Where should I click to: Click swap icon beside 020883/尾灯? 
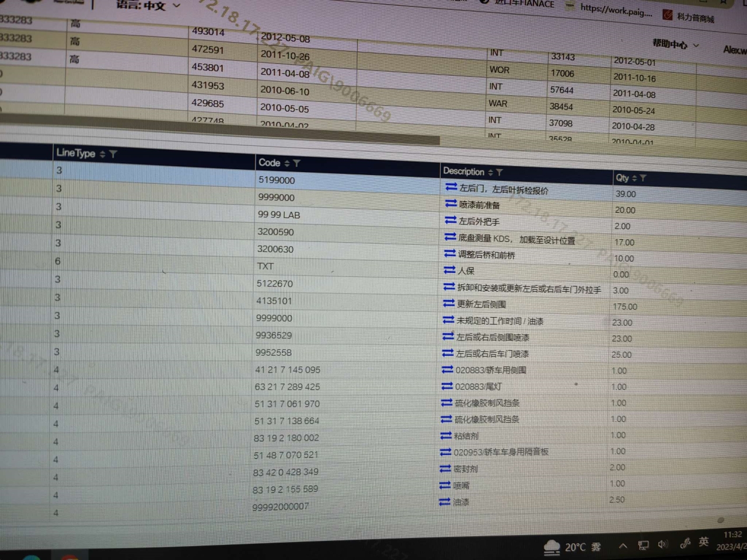447,386
